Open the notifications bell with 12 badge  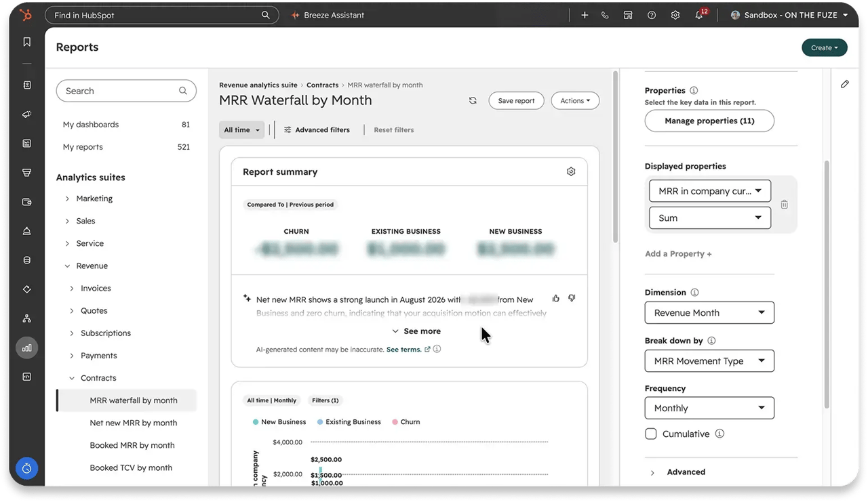[x=700, y=14]
